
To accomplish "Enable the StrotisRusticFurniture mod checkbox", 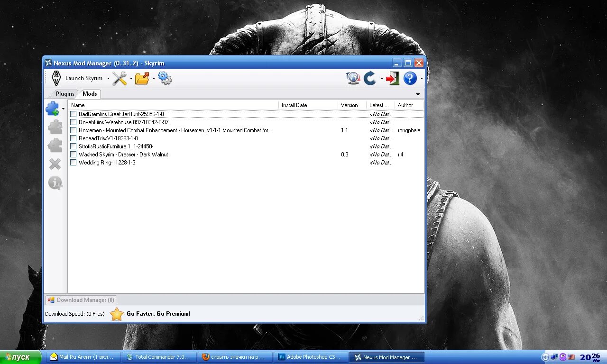I will tap(73, 146).
